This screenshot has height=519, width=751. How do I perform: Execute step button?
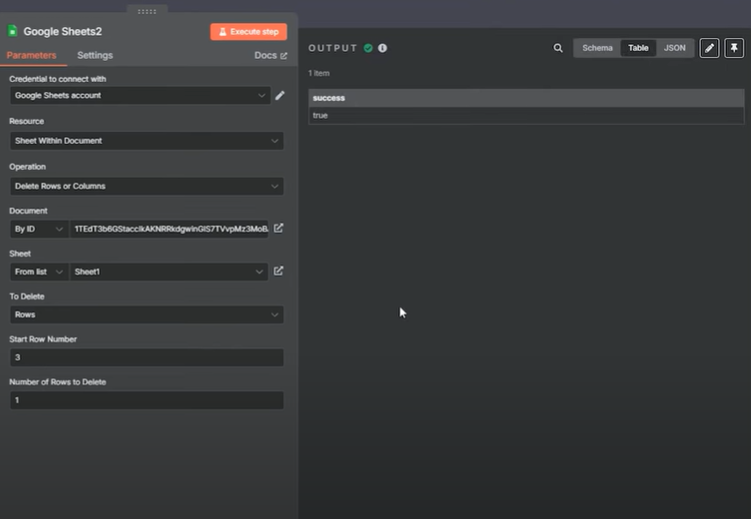pyautogui.click(x=248, y=32)
